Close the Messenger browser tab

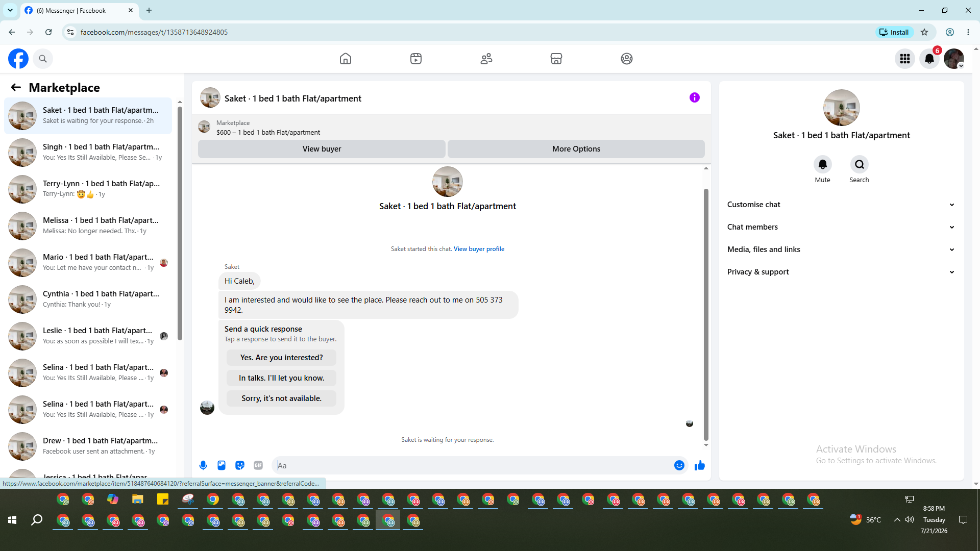pos(131,10)
